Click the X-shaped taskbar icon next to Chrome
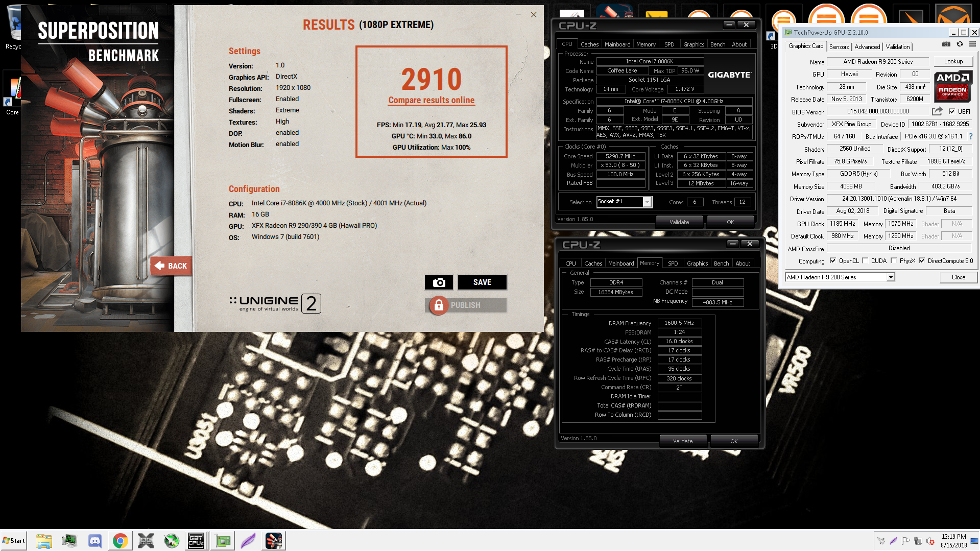 pos(146,541)
